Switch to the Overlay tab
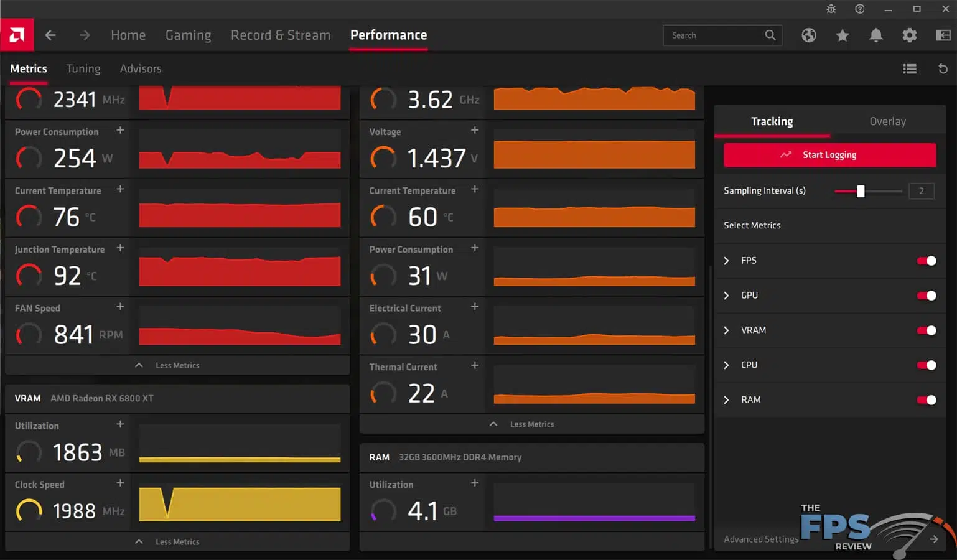The width and height of the screenshot is (957, 560). 888,121
